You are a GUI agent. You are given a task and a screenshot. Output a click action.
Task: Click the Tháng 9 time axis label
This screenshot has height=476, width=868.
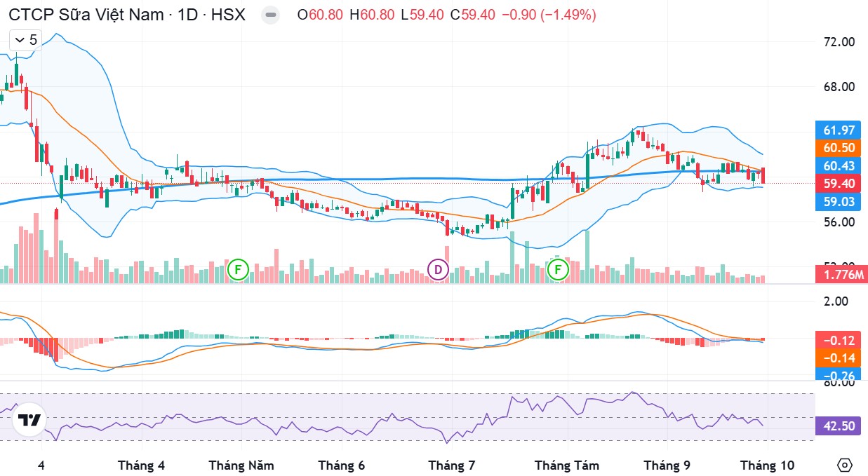point(667,465)
